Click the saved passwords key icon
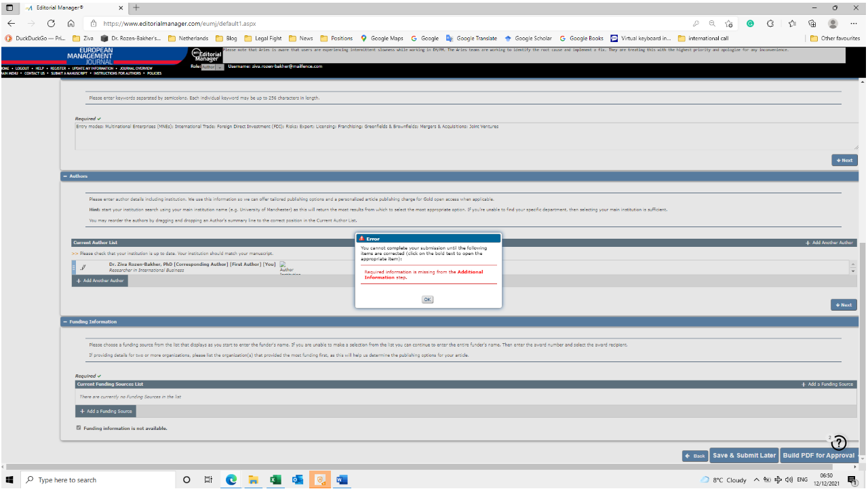868x491 pixels. pyautogui.click(x=696, y=23)
